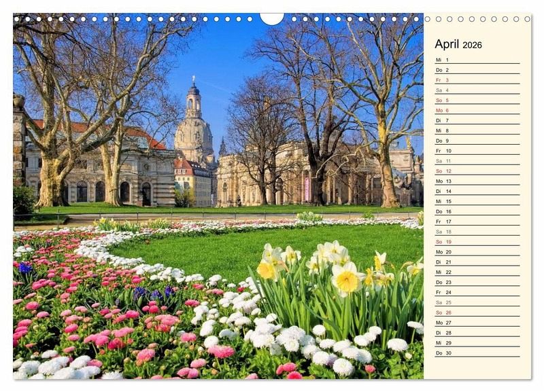Select the Sa 4 calendar row
Screen dimensions: 544x392
coord(477,90)
